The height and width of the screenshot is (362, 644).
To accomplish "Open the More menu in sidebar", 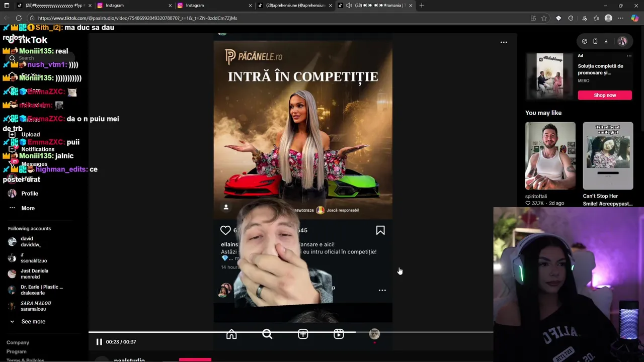I will pyautogui.click(x=22, y=208).
